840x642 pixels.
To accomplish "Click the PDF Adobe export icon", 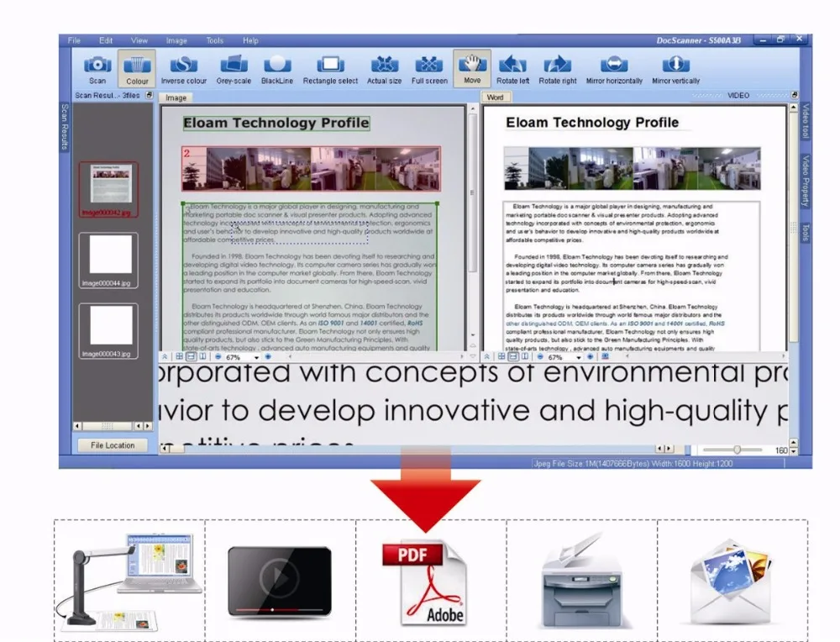I will coord(425,583).
